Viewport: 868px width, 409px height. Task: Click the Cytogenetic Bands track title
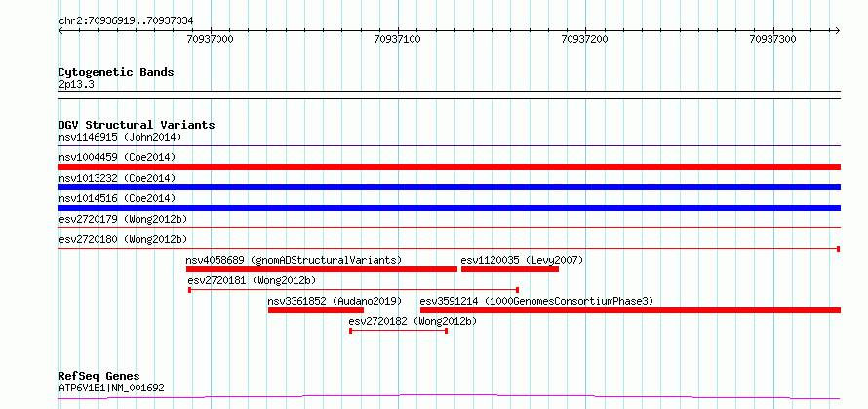click(116, 72)
